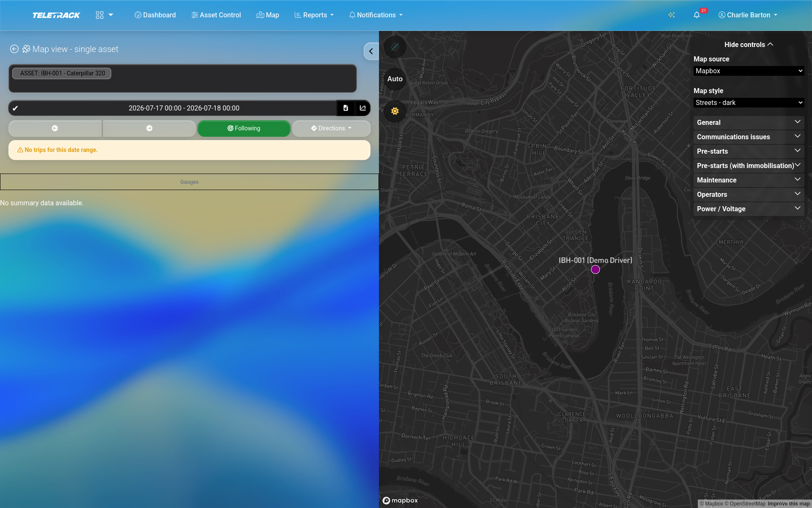Expand the Operators section
812x508 pixels.
(x=749, y=194)
